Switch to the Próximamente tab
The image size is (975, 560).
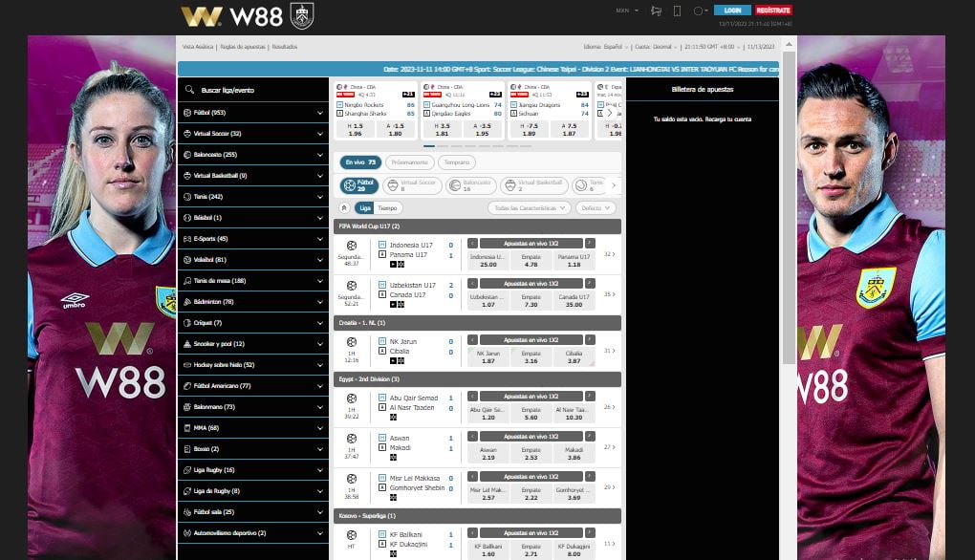(x=409, y=162)
